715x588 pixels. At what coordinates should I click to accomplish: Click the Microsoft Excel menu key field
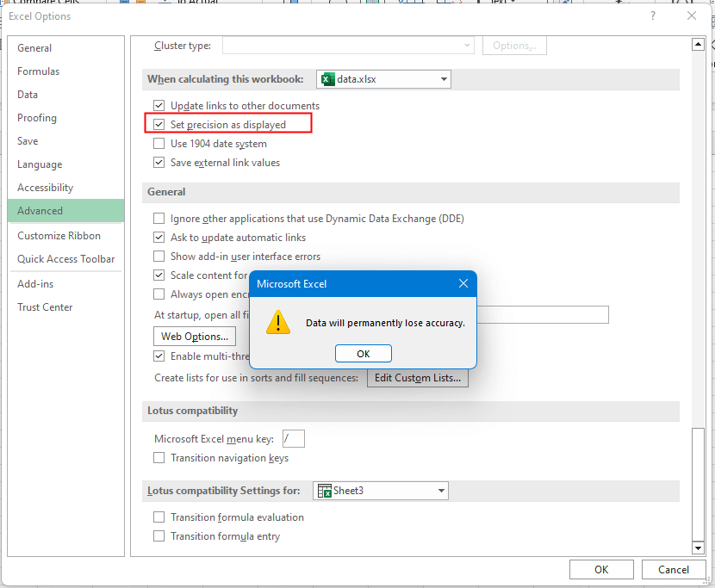294,439
